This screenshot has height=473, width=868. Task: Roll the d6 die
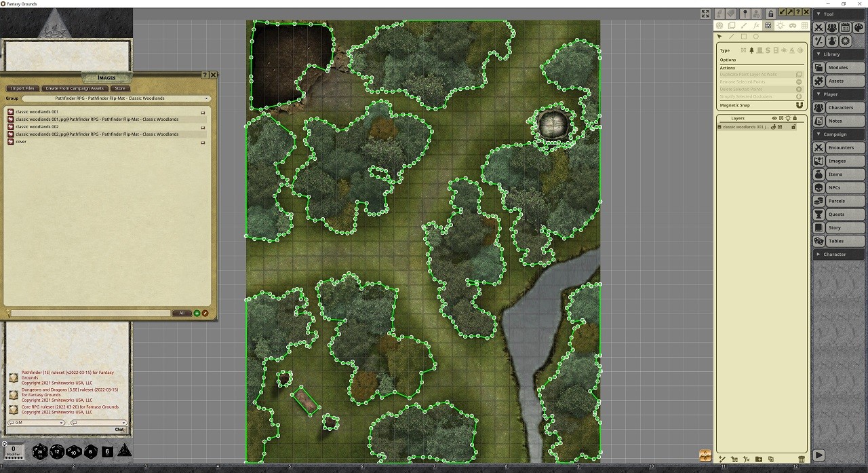pos(107,451)
